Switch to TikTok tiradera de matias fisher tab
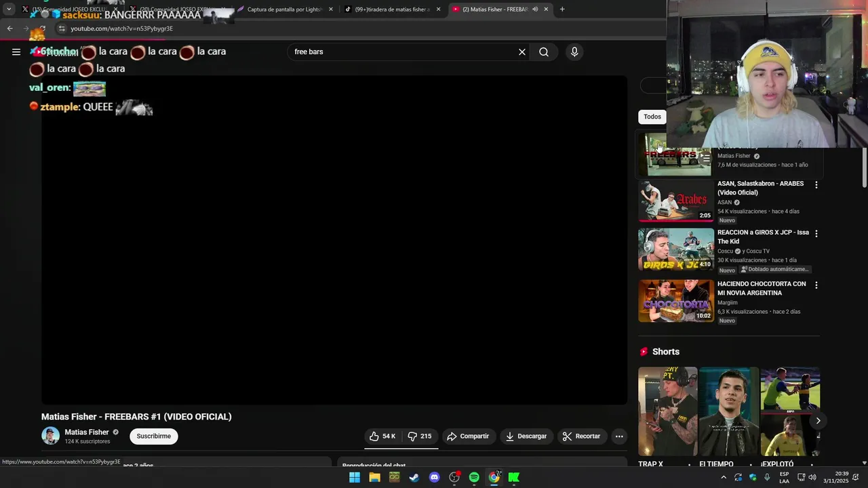 pos(393,9)
